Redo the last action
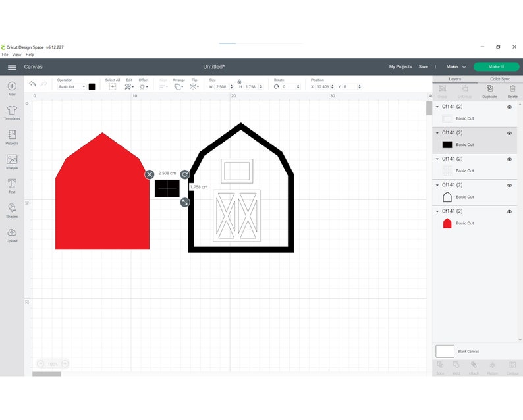The width and height of the screenshot is (523, 420). pos(43,84)
